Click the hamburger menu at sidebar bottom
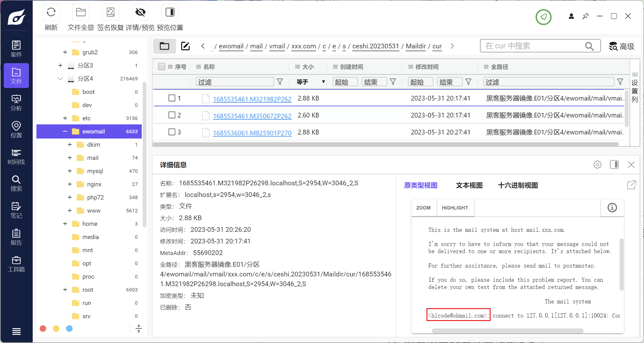The image size is (644, 343). point(16,331)
